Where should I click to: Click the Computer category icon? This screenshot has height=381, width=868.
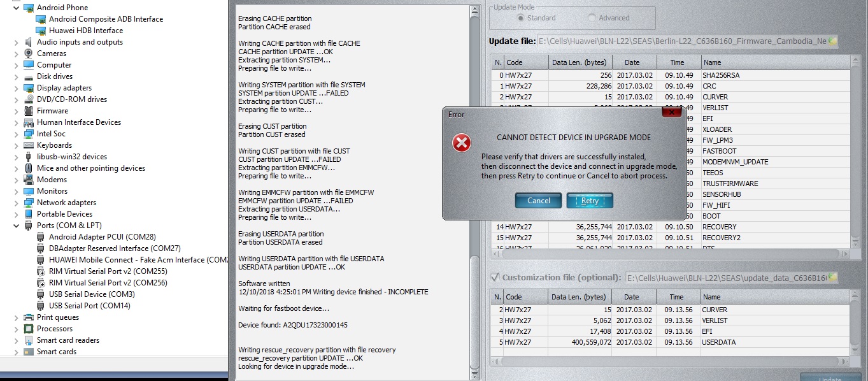click(29, 65)
